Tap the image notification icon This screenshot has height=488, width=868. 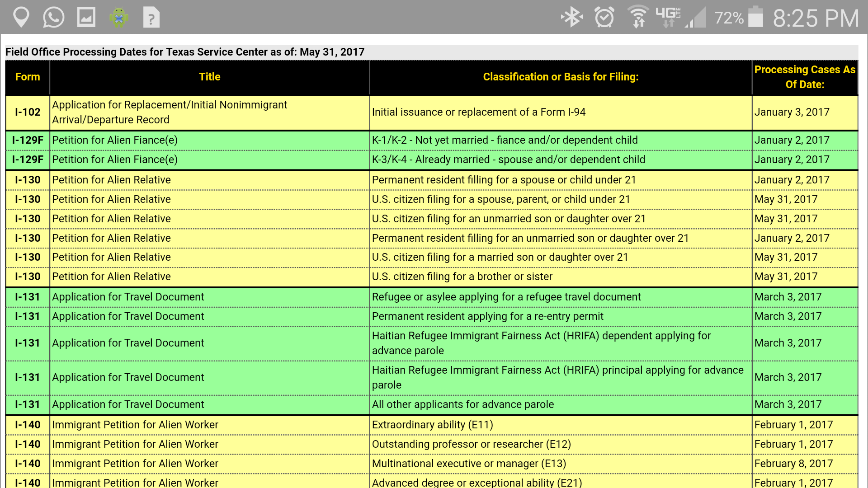click(x=86, y=18)
